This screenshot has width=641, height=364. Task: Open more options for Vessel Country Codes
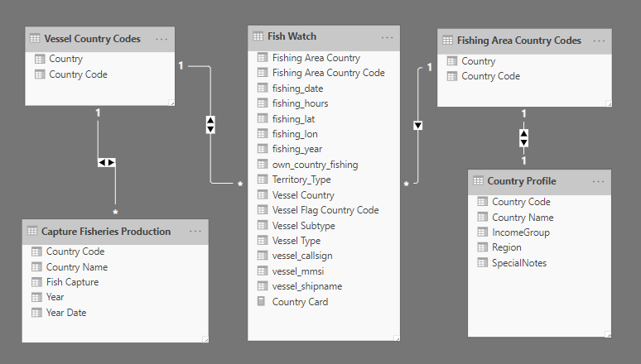tap(161, 39)
